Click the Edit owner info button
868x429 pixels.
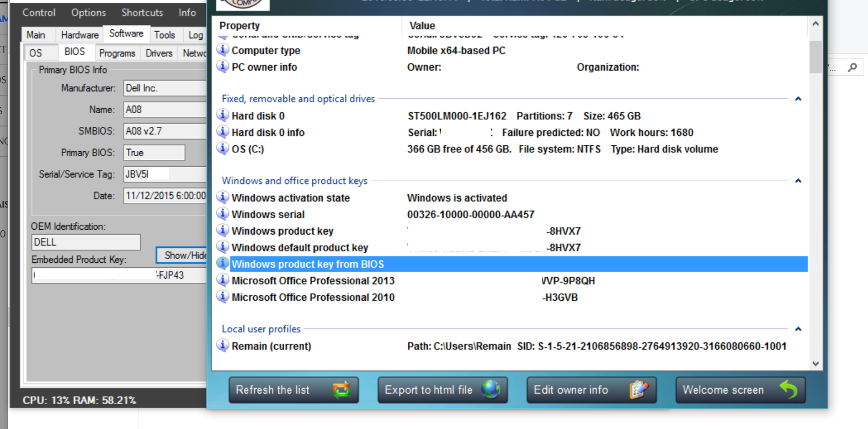point(592,390)
